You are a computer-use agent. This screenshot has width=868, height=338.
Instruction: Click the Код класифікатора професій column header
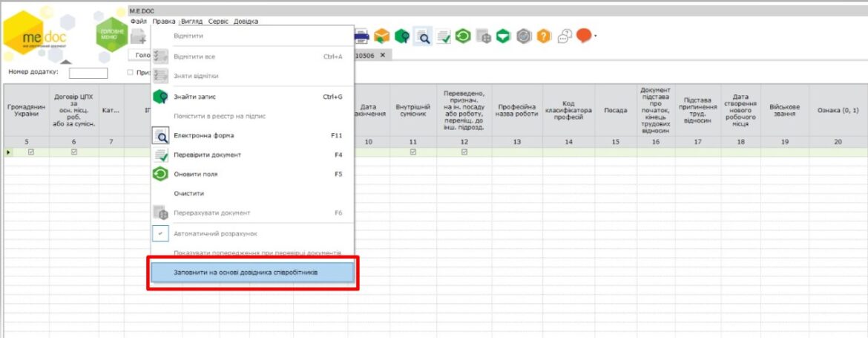[x=569, y=110]
